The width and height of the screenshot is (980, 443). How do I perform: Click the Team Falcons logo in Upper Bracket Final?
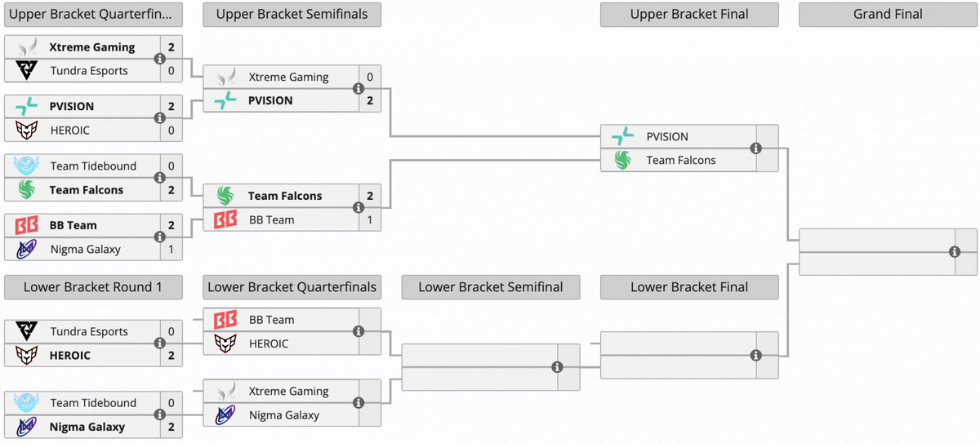click(623, 160)
